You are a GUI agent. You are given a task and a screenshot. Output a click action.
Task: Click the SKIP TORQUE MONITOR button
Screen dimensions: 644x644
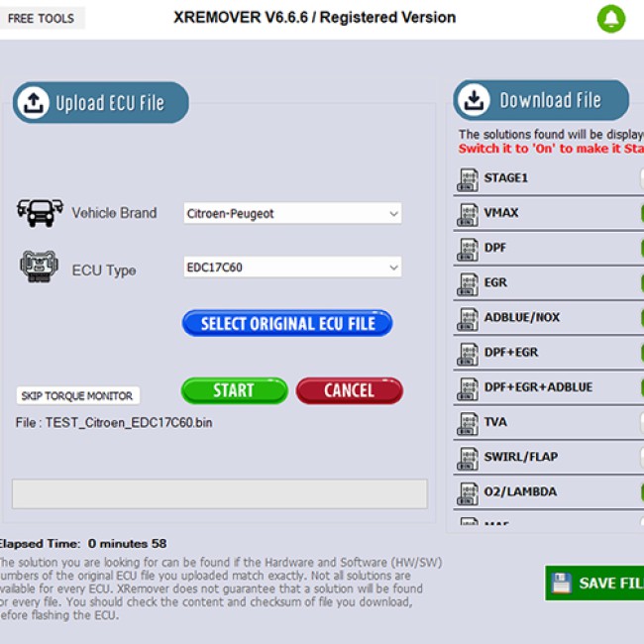77,395
